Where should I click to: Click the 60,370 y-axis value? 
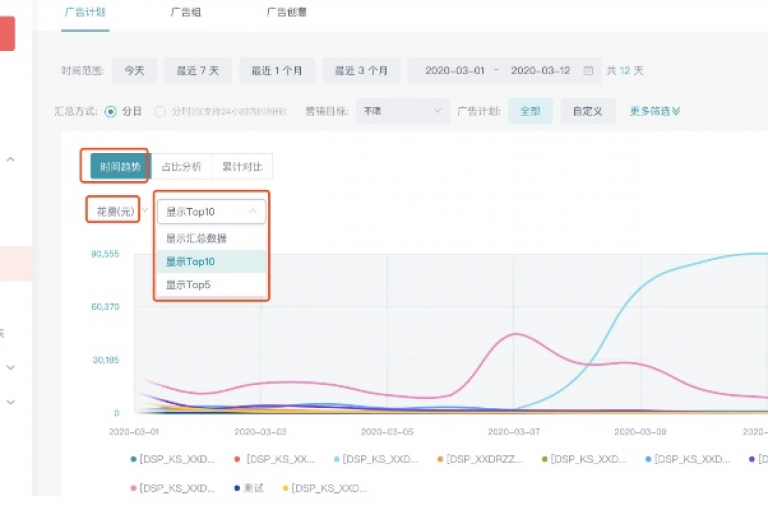tap(105, 307)
